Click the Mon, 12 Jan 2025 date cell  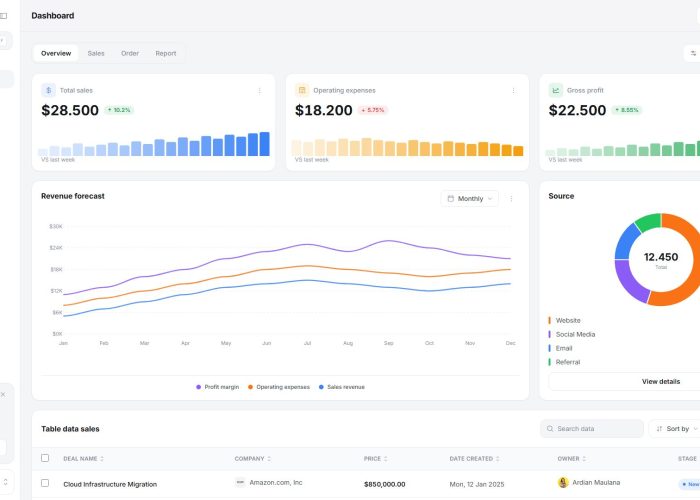point(477,484)
